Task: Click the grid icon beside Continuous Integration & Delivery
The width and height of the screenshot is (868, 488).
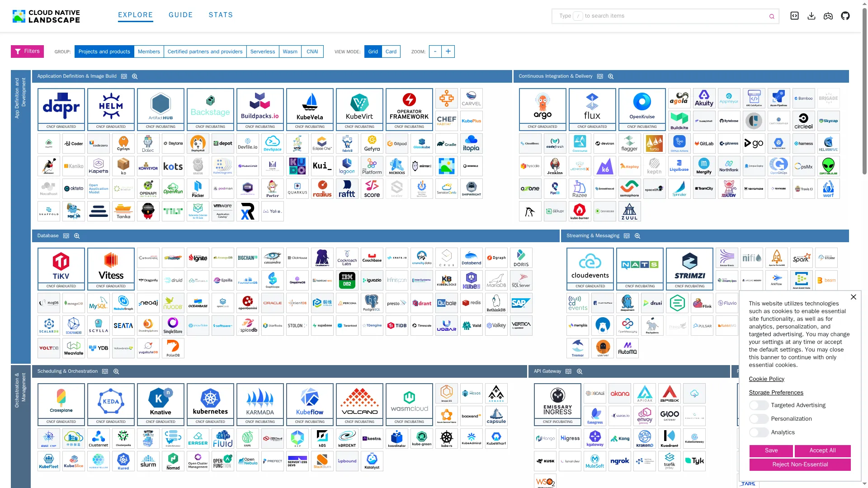Action: click(x=600, y=76)
